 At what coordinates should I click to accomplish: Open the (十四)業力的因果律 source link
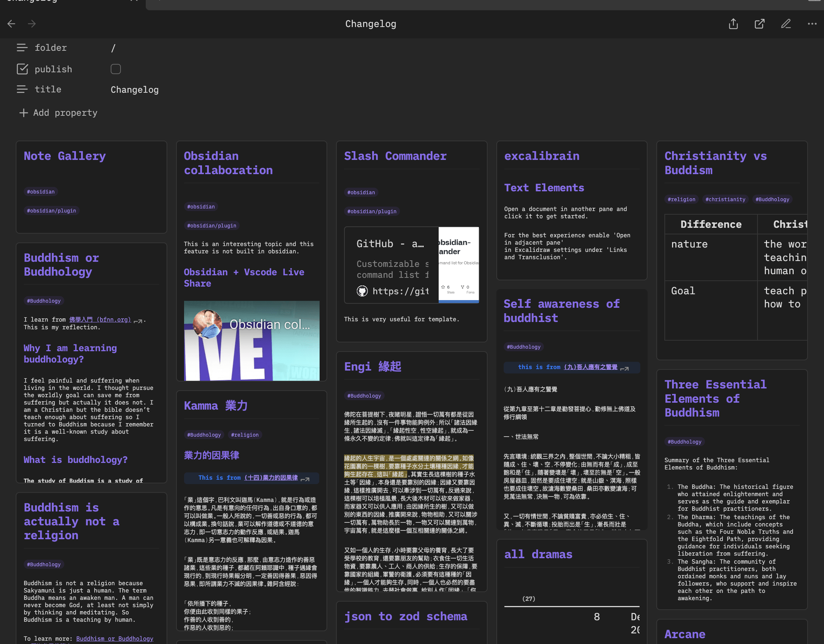tap(271, 478)
